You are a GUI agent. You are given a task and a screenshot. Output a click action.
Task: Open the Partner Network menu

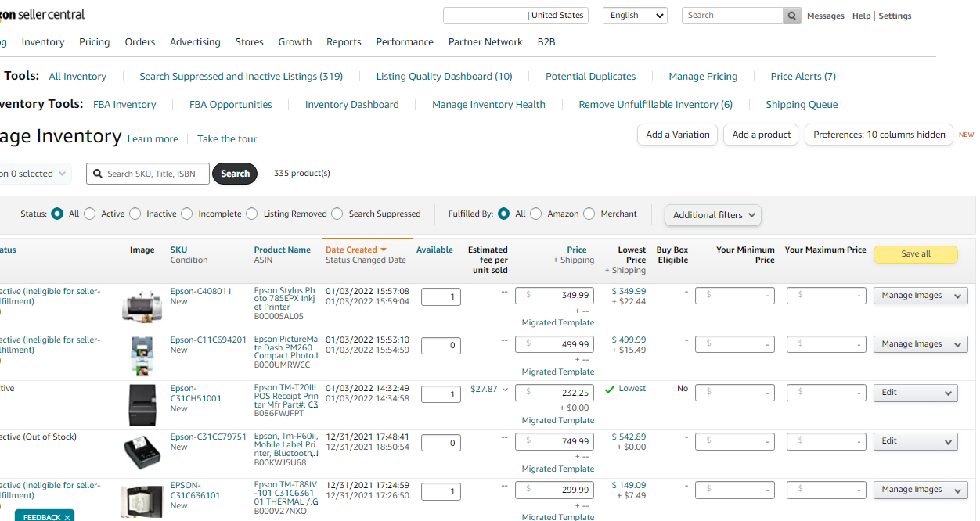click(x=485, y=42)
